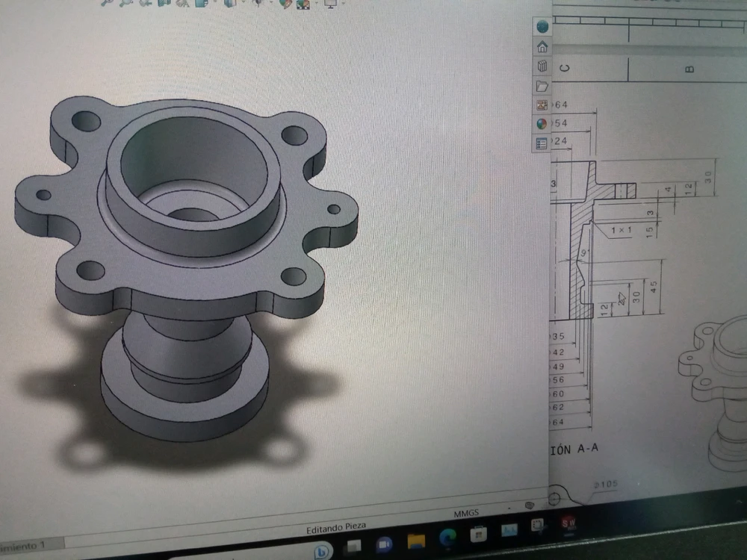Viewport: 747px width, 560px height.
Task: Open the Custom Properties tab in the task pane
Action: tap(542, 143)
